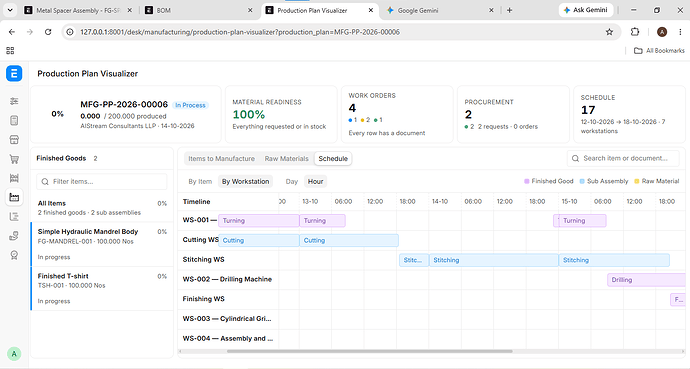Select the Raw Materials tab
The height and width of the screenshot is (369, 690).
click(286, 159)
